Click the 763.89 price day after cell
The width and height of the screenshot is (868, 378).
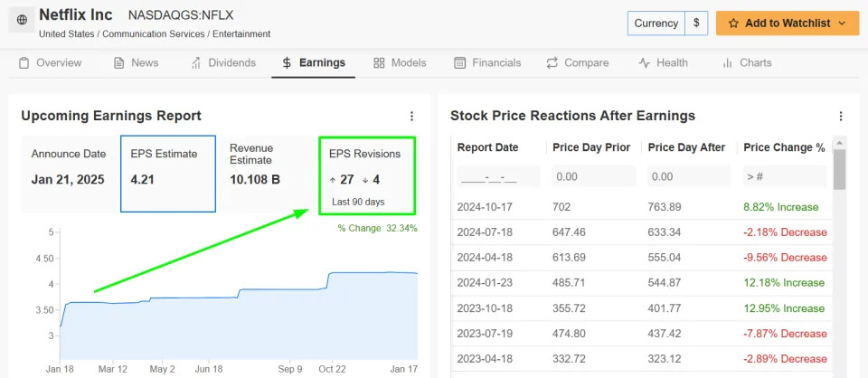click(x=665, y=207)
